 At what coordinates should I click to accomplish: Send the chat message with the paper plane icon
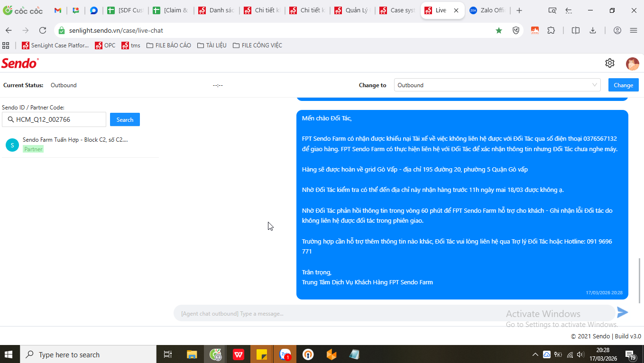622,312
